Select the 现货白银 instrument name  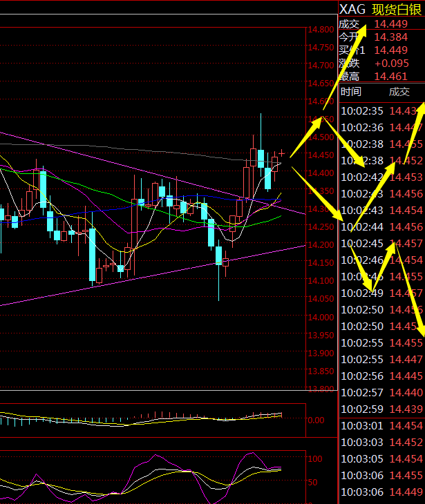click(x=397, y=10)
